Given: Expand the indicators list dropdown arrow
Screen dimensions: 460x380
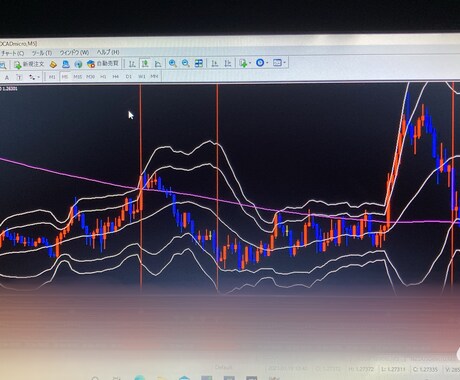Looking at the screenshot, I should coord(250,63).
